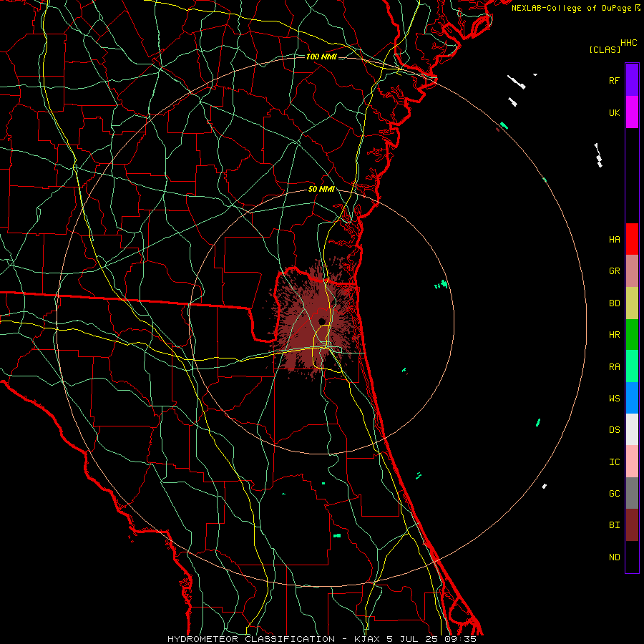Viewport: 644px width, 644px height.
Task: Click the HA red legend swatch
Action: [632, 239]
